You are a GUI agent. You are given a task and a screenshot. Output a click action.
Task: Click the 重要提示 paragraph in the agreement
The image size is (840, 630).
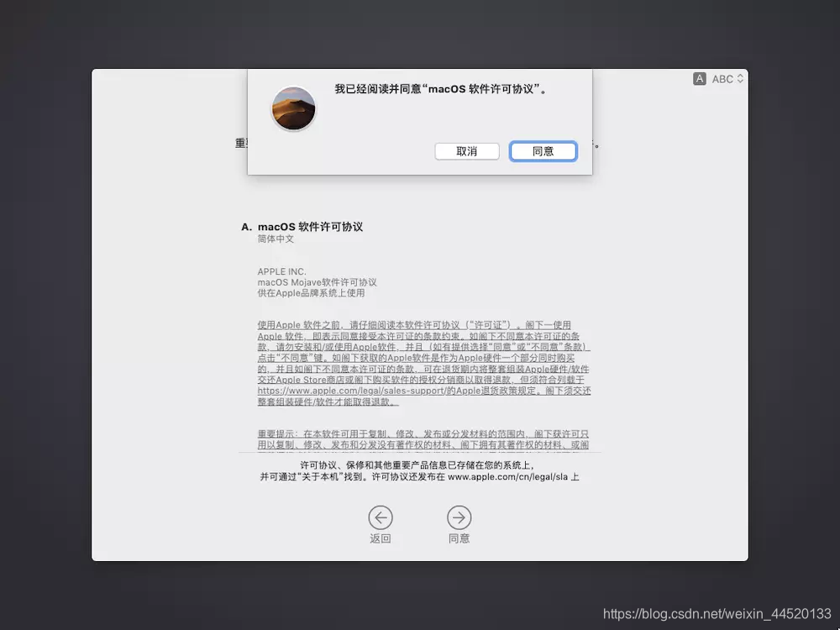(423, 440)
